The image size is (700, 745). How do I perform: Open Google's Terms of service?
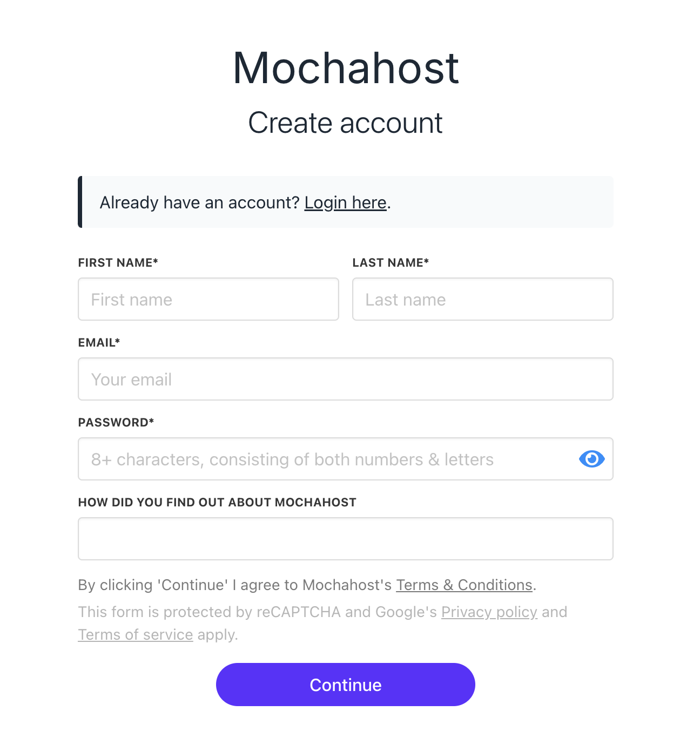point(135,634)
